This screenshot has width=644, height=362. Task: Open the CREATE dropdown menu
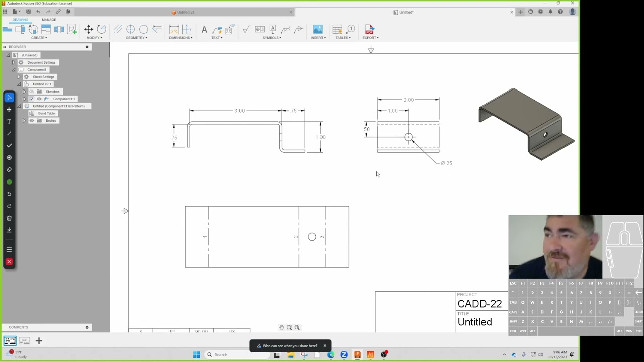tap(39, 38)
